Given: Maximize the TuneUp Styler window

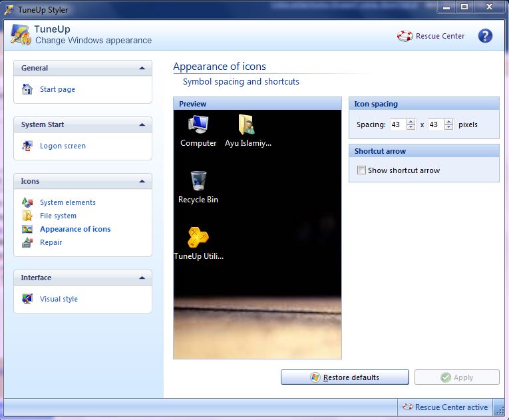Looking at the screenshot, I should (464, 7).
